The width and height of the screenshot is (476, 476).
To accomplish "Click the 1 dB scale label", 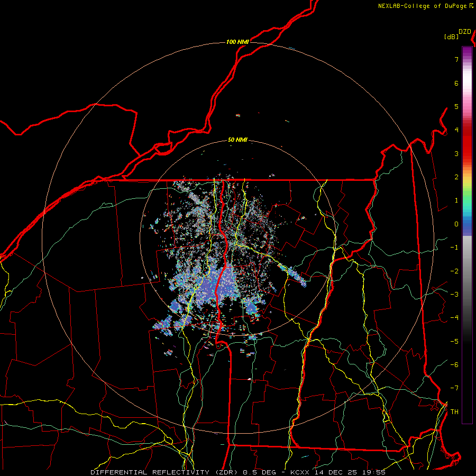I will pos(456,200).
